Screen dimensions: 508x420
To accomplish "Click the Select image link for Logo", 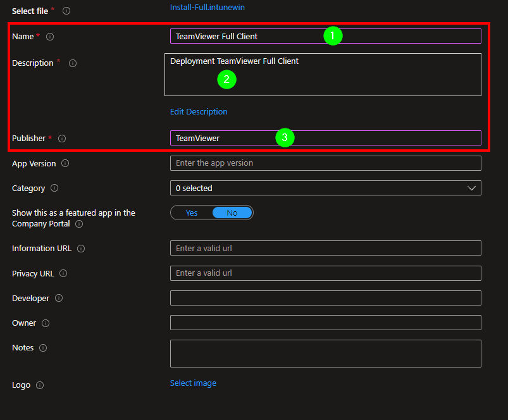I will (x=193, y=383).
